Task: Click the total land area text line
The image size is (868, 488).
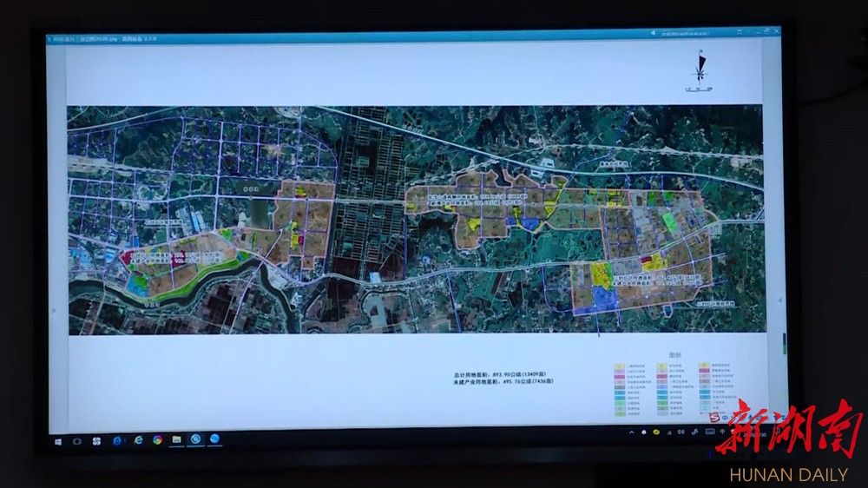Action: (503, 373)
